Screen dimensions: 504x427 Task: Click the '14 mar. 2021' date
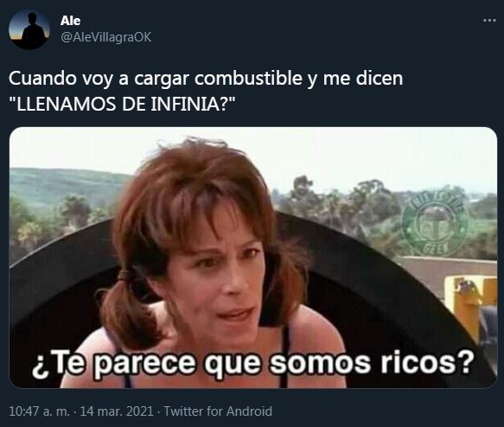(117, 411)
